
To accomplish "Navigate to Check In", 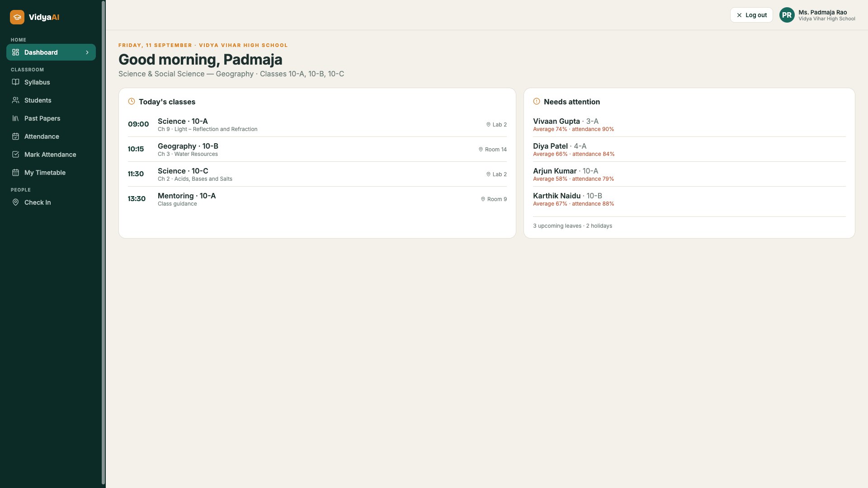I will pyautogui.click(x=51, y=202).
